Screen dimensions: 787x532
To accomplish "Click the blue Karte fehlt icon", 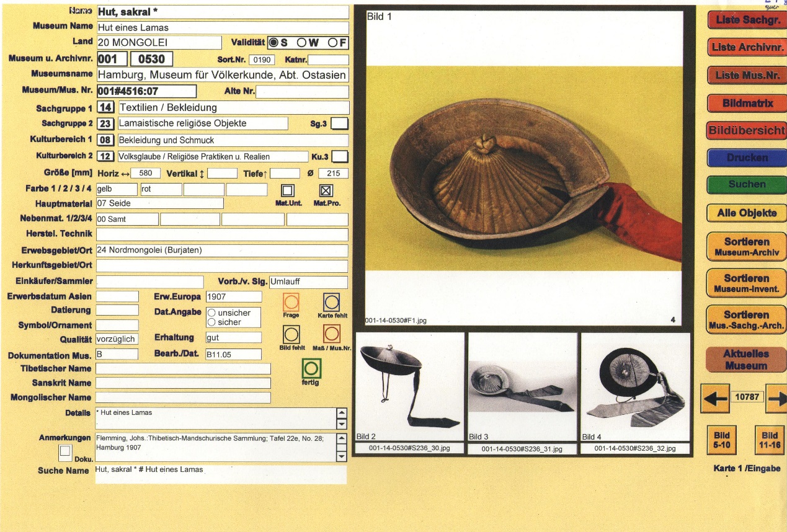I will click(332, 302).
